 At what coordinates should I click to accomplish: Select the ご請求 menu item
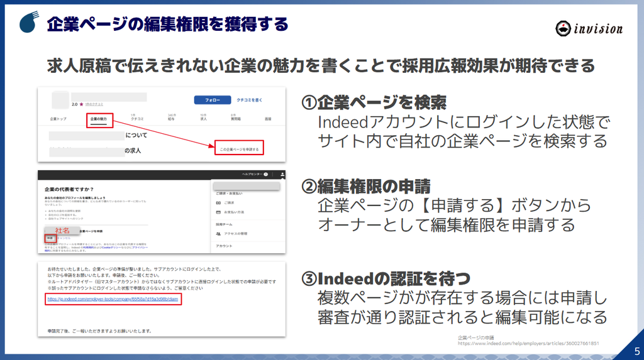point(229,203)
